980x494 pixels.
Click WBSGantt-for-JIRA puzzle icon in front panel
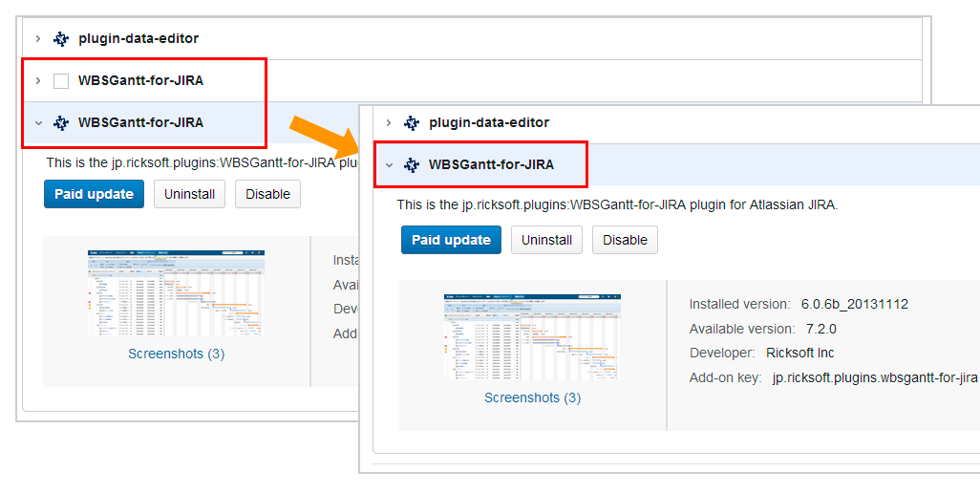coord(412,165)
